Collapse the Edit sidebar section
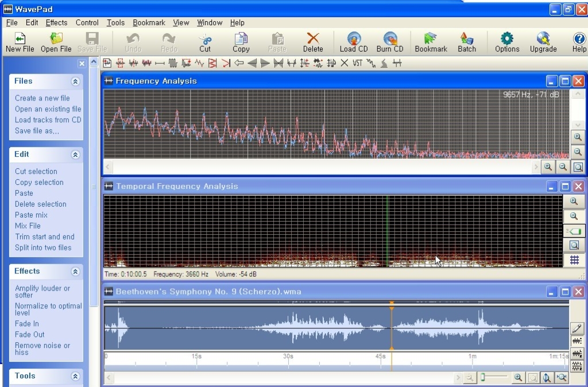Viewport: 588px width, 387px height. [75, 154]
